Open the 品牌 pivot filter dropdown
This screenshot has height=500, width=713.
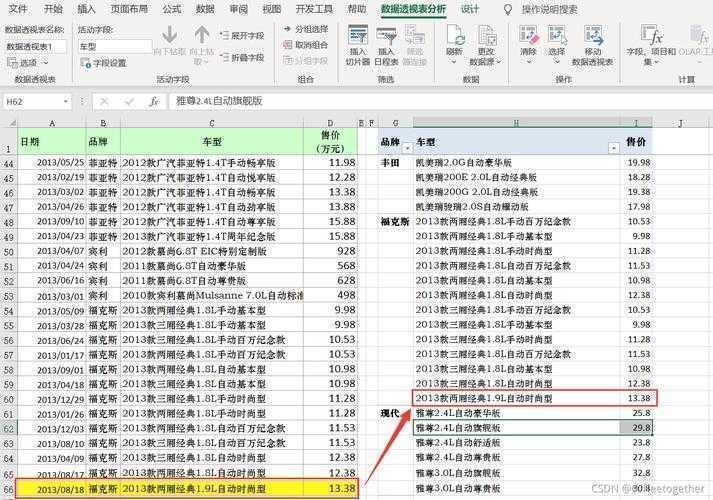[x=407, y=148]
